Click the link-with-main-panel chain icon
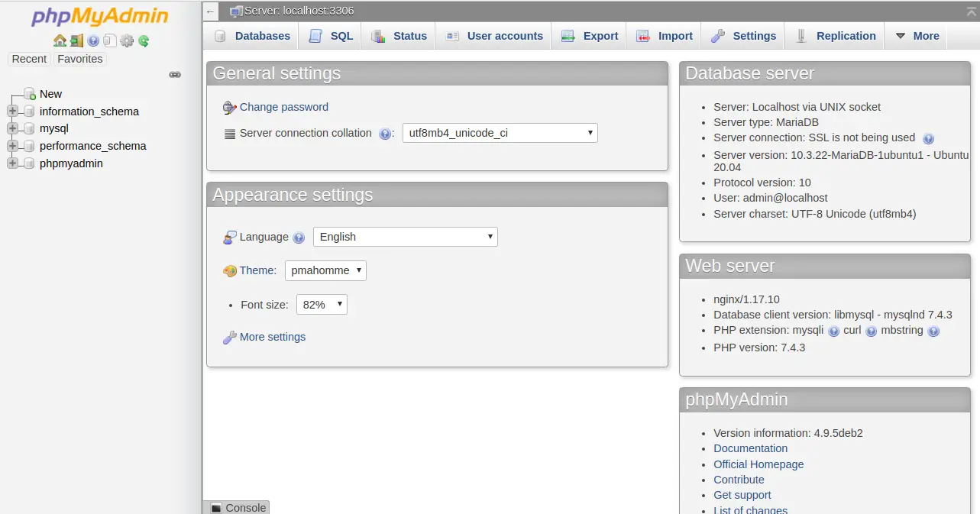Screen dimensions: 980x514 175,75
